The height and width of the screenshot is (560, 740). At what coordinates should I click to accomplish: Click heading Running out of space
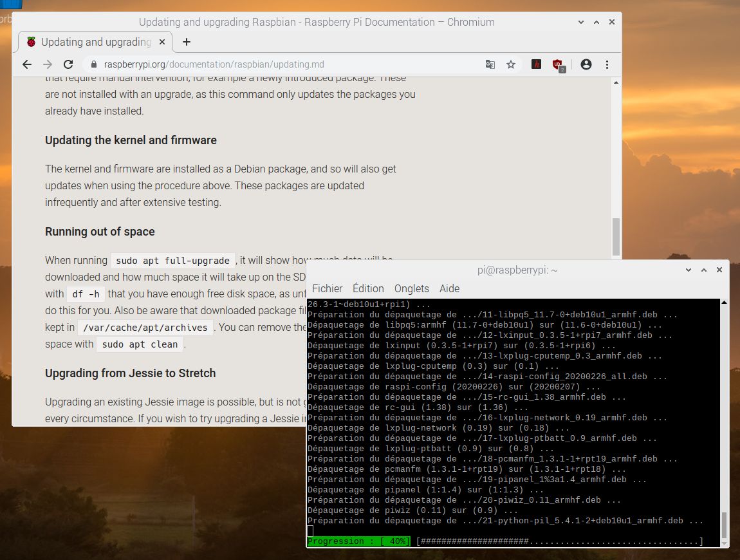(100, 232)
